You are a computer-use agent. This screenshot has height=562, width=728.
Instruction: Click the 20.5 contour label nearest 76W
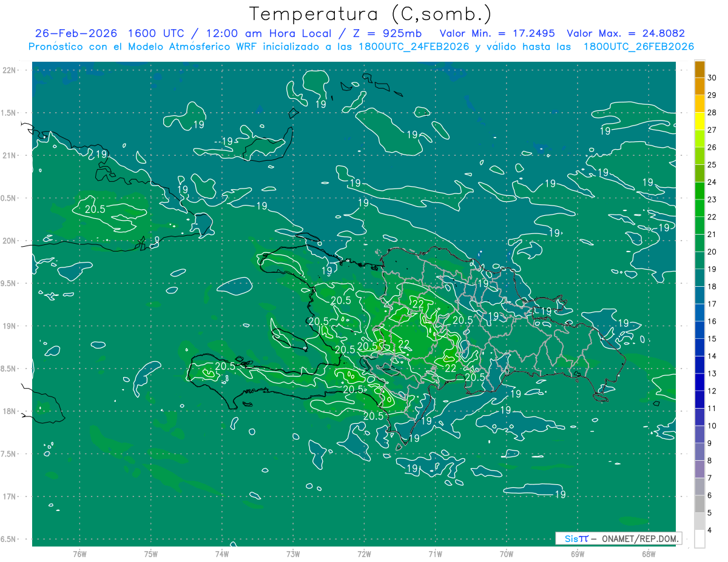(x=95, y=209)
